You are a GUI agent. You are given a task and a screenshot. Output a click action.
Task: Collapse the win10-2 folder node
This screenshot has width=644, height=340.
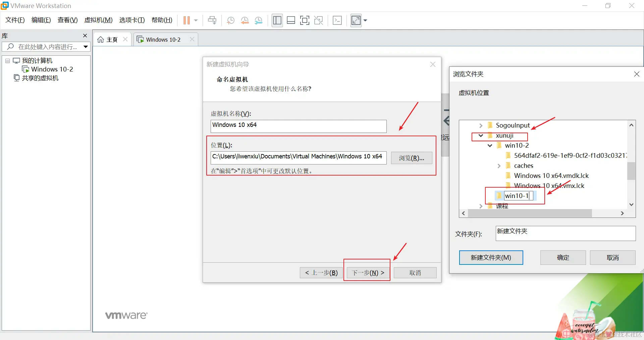coord(490,146)
